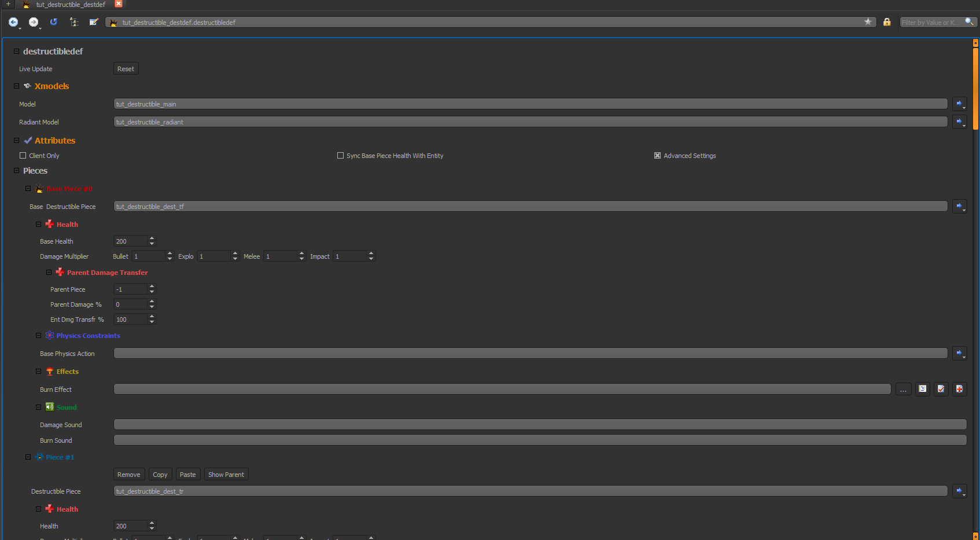This screenshot has height=540, width=980.
Task: Collapse the Parent Damage Transfer group
Action: (49, 273)
